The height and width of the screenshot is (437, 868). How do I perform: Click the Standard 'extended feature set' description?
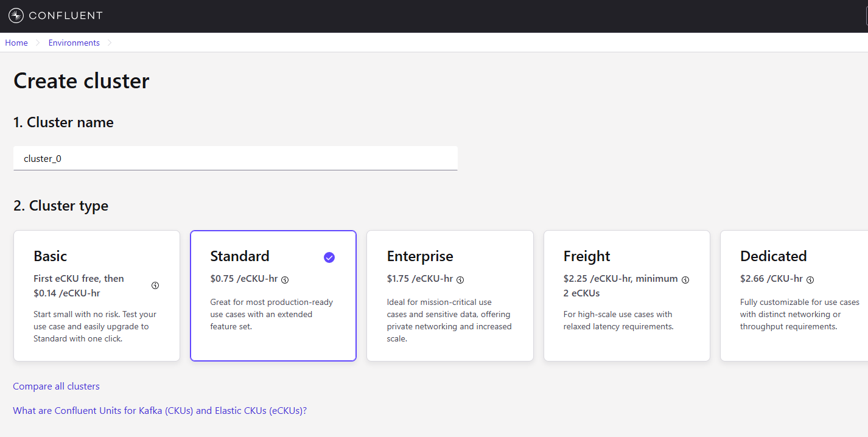click(x=271, y=315)
